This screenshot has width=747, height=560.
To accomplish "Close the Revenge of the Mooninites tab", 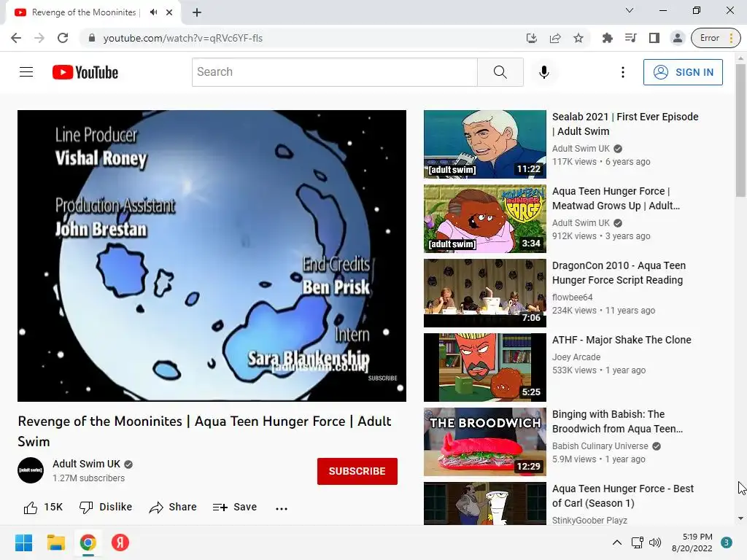I will 169,12.
